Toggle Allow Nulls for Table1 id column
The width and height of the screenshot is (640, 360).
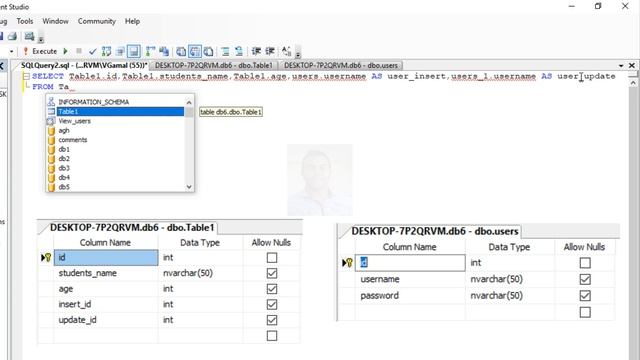pyautogui.click(x=272, y=258)
